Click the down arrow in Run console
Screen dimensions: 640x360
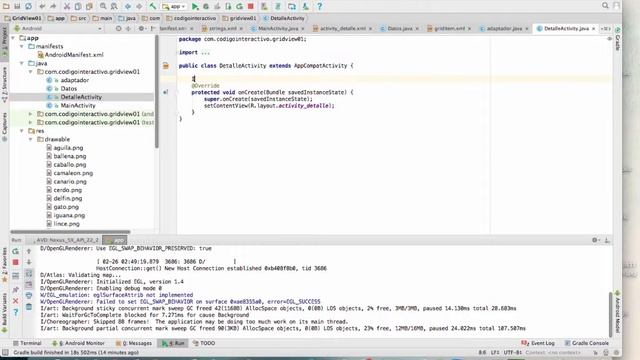pos(29,262)
